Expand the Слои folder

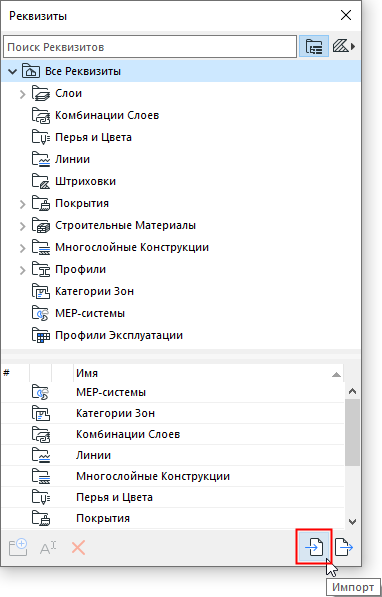coord(22,94)
